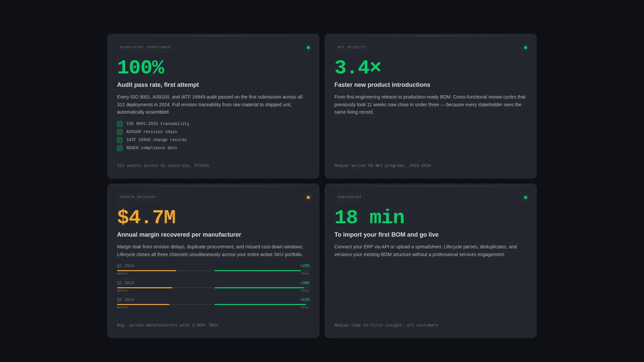Click 'Avg. across manufacturers with 2,000+ SKUs' footnote
Screen dimensions: 644x362
pyautogui.click(x=168, y=325)
